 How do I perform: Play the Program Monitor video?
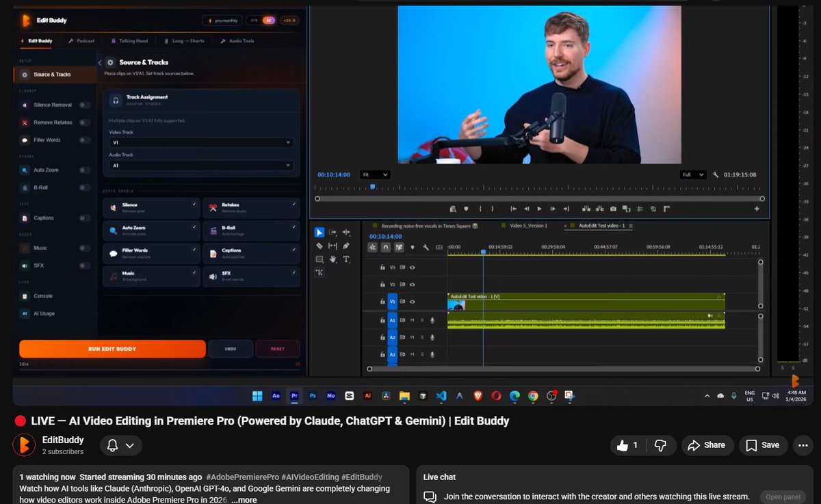[540, 209]
